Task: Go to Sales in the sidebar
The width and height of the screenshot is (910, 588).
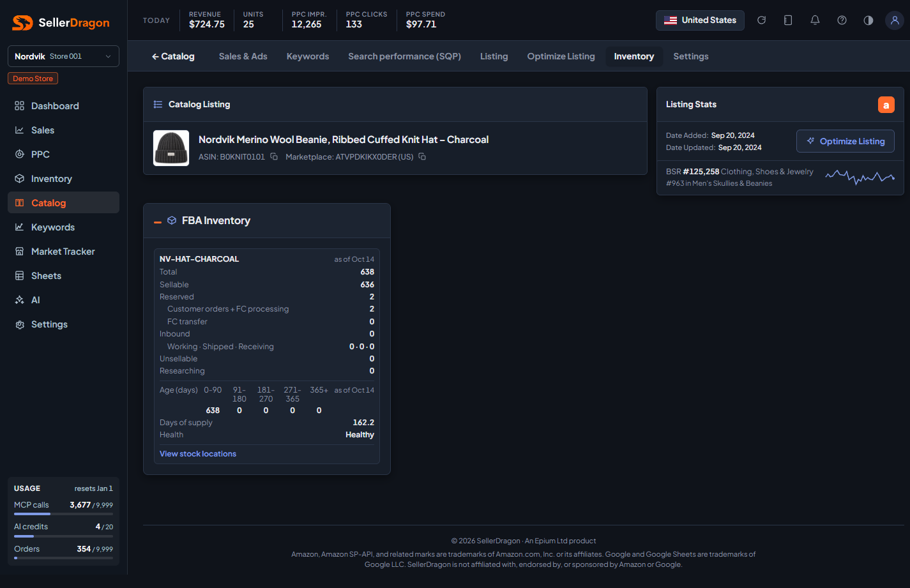Action: coord(63,130)
